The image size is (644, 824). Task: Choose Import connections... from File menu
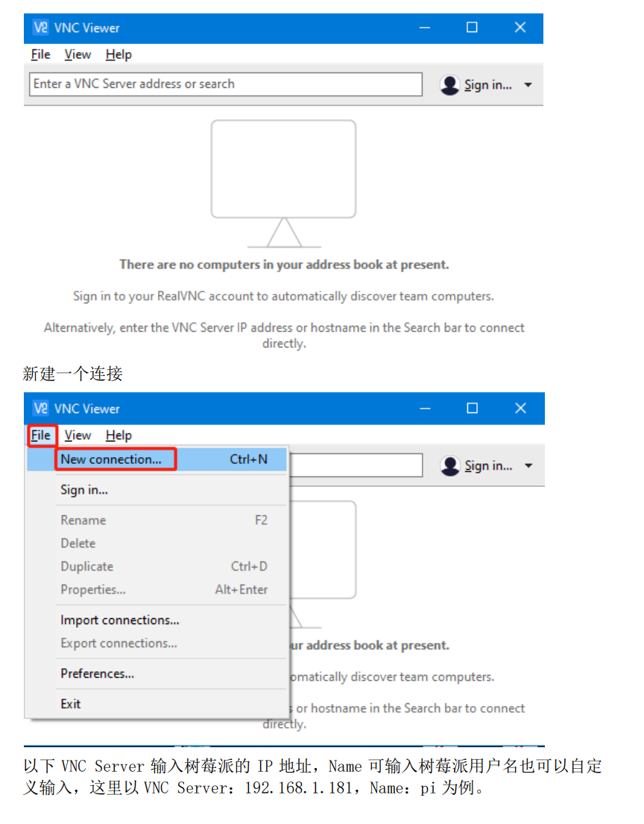(157, 620)
